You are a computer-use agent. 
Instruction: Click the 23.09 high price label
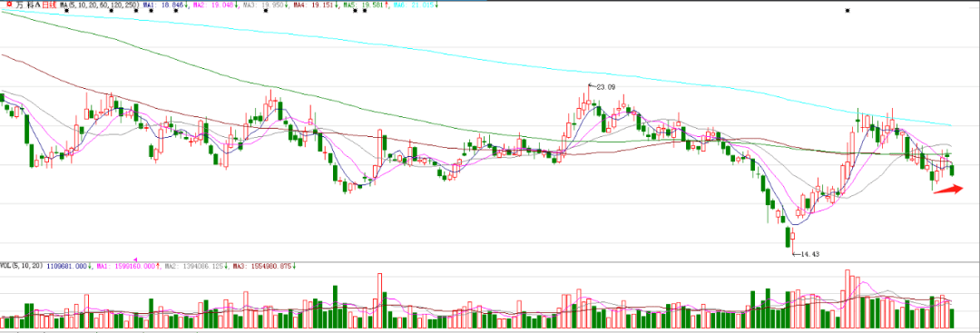[x=605, y=87]
